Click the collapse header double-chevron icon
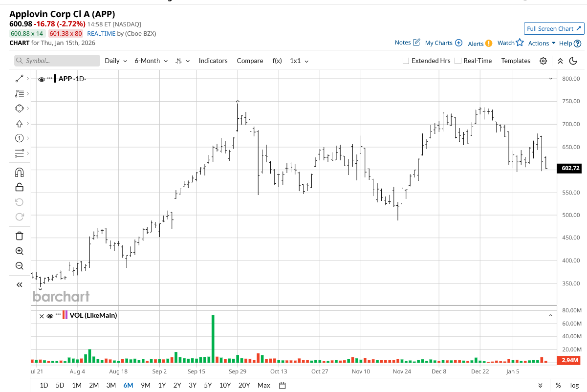 click(x=560, y=61)
